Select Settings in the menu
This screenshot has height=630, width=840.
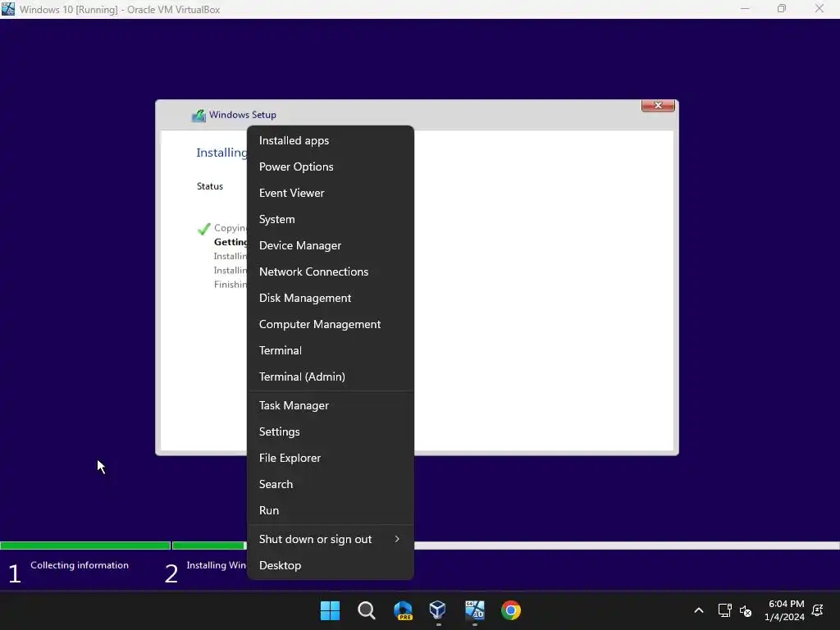tap(331, 432)
